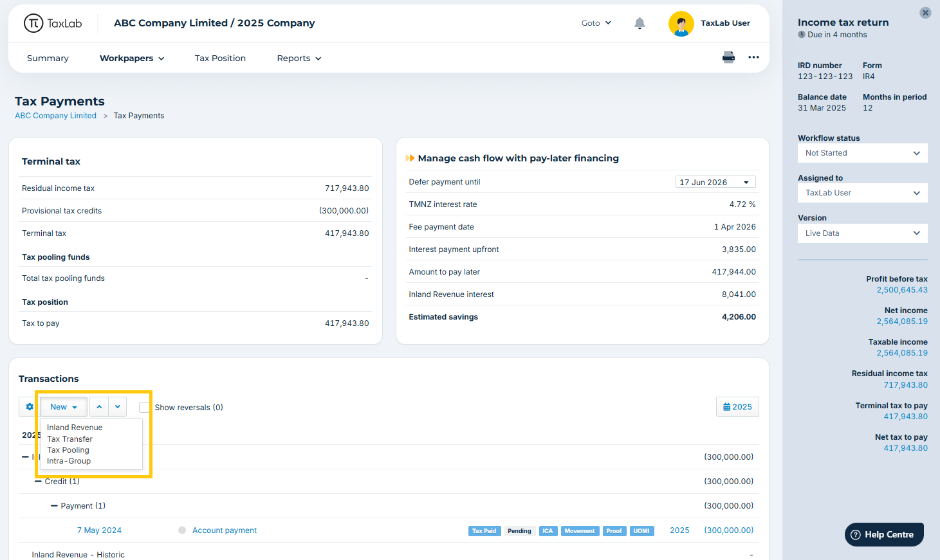
Task: Click the Inland Revenue - Historic row
Action: pyautogui.click(x=389, y=555)
